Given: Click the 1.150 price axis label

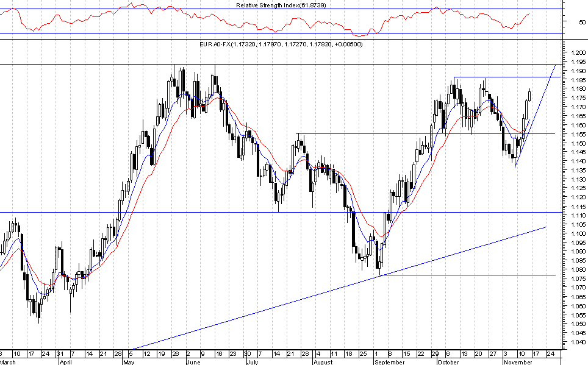Looking at the screenshot, I should [x=578, y=143].
